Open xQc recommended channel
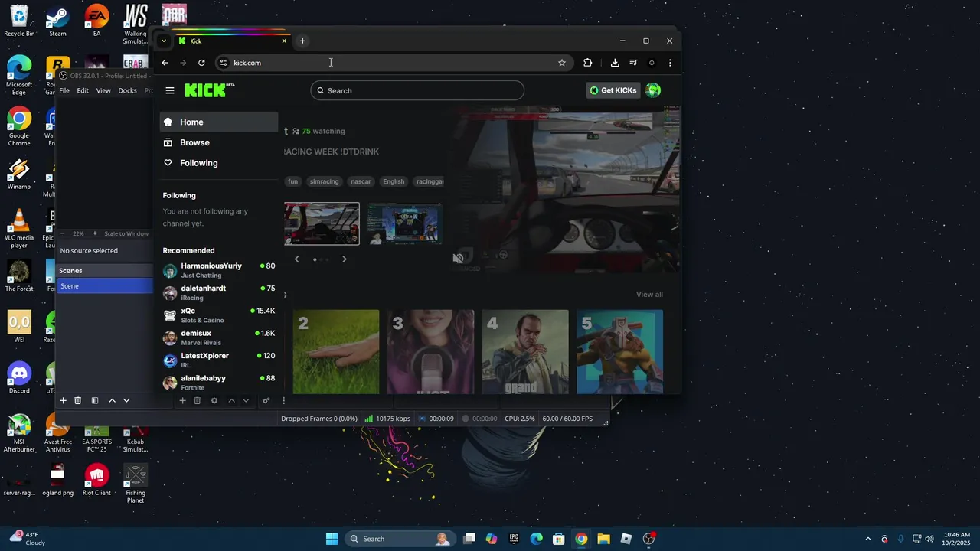The width and height of the screenshot is (980, 551). coord(219,315)
